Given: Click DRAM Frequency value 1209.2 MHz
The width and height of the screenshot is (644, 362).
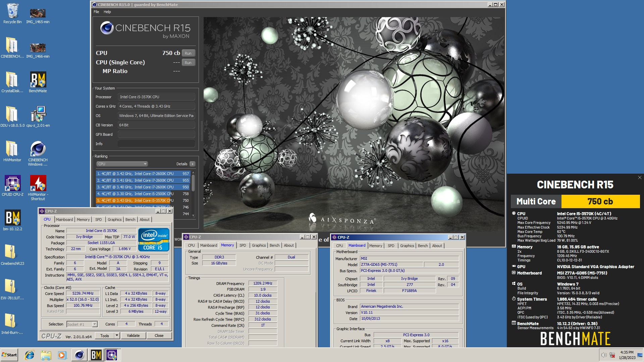Looking at the screenshot, I should click(263, 284).
